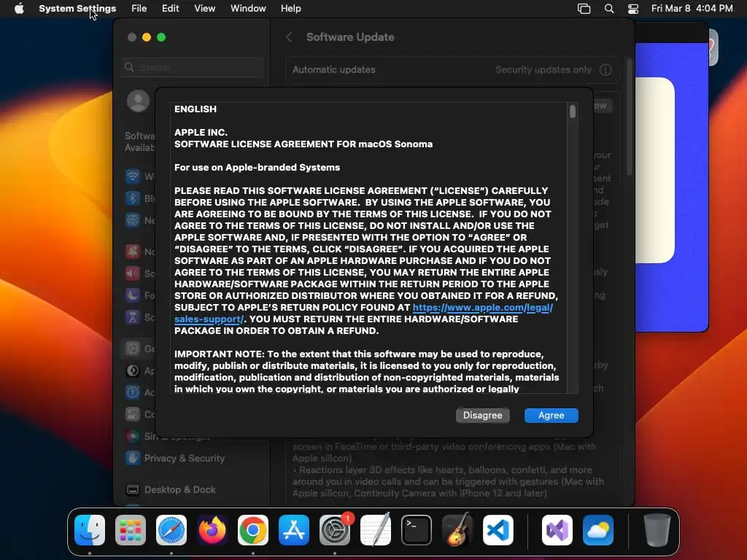The width and height of the screenshot is (747, 560).
Task: Click the Wi-Fi sidebar icon
Action: click(x=133, y=176)
